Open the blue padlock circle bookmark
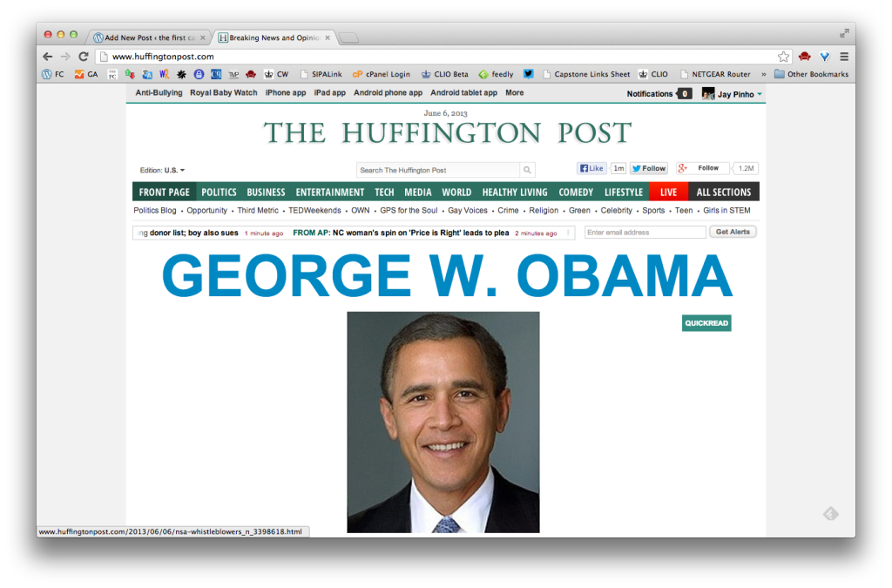 pos(199,74)
